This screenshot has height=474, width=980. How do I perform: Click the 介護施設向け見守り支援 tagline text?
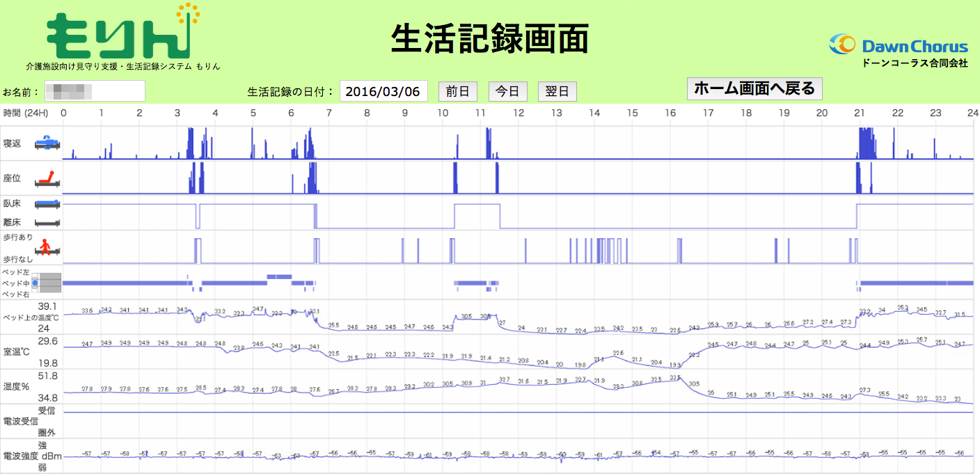122,66
